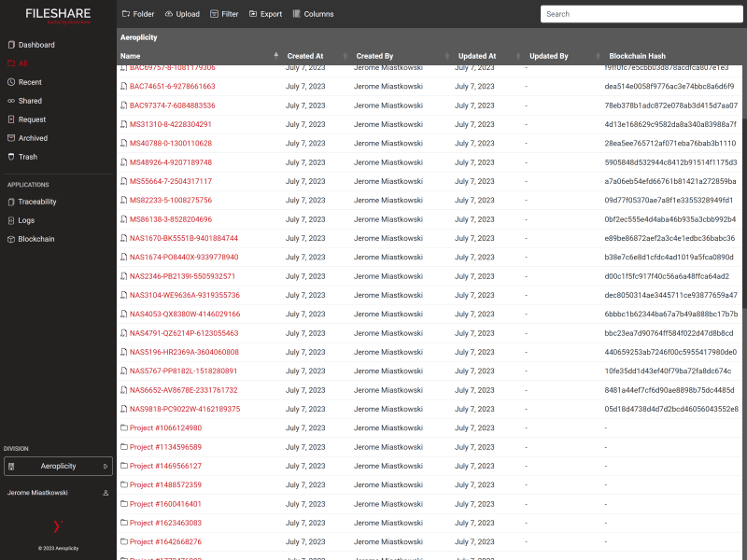This screenshot has height=560, width=747.
Task: Open file NAS3104-WE9636A-9319355736
Action: pos(185,295)
